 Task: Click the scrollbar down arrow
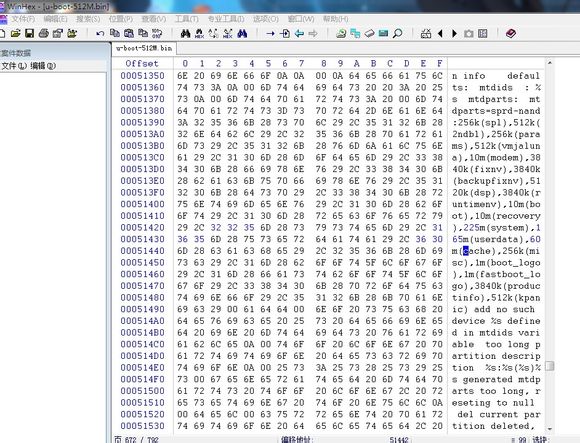click(550, 429)
